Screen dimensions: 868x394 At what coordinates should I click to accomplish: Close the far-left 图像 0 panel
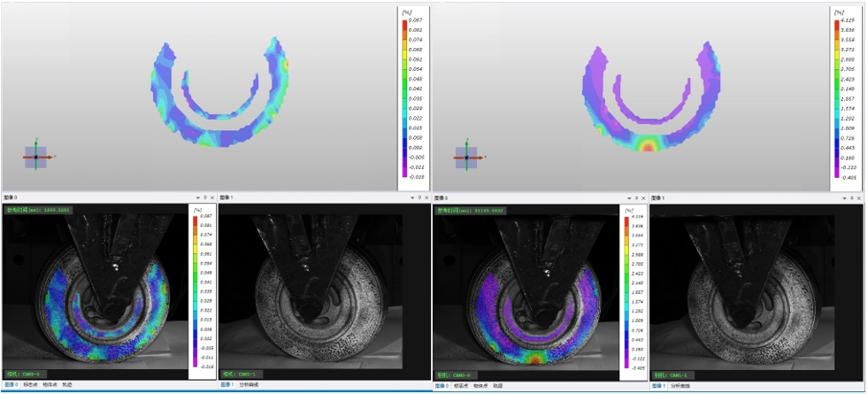212,197
